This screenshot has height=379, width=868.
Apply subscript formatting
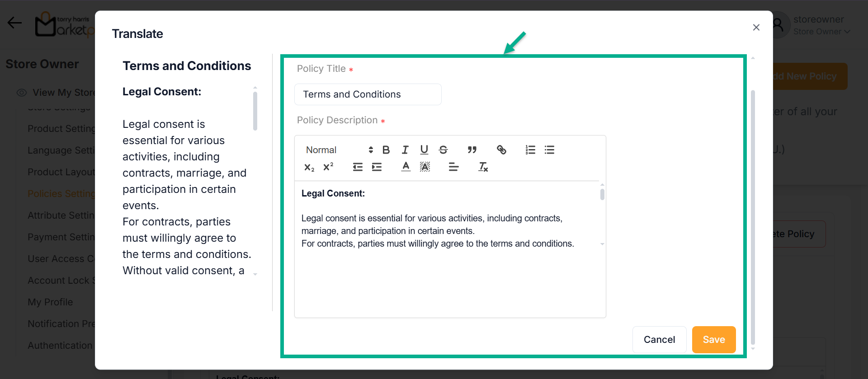click(x=309, y=168)
